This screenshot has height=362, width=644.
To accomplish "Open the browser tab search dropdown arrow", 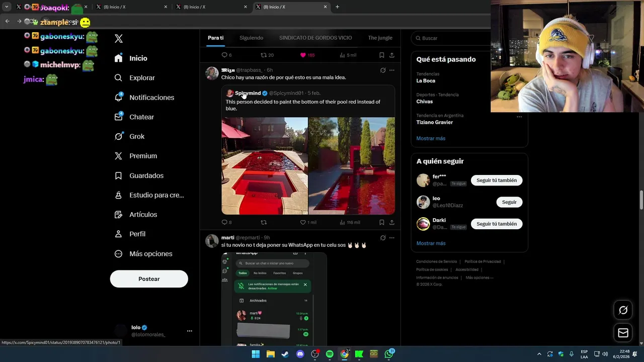I will click(x=7, y=7).
